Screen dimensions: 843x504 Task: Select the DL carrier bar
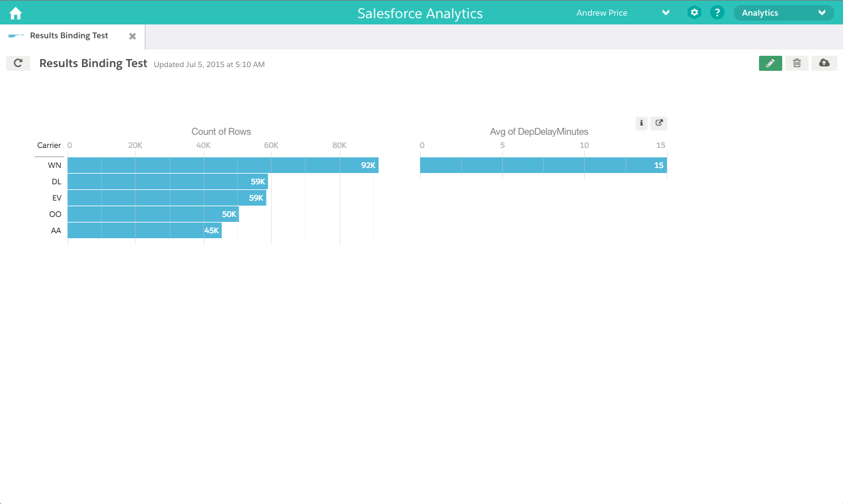[168, 182]
